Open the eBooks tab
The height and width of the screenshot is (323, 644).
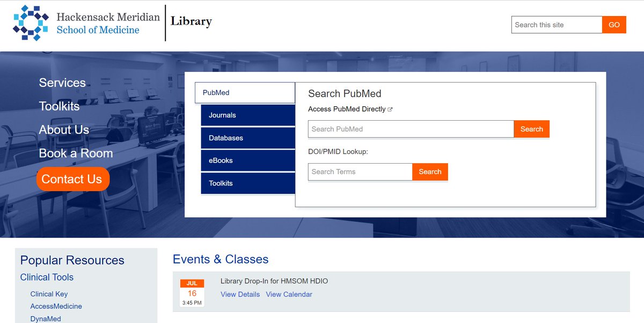pyautogui.click(x=248, y=160)
